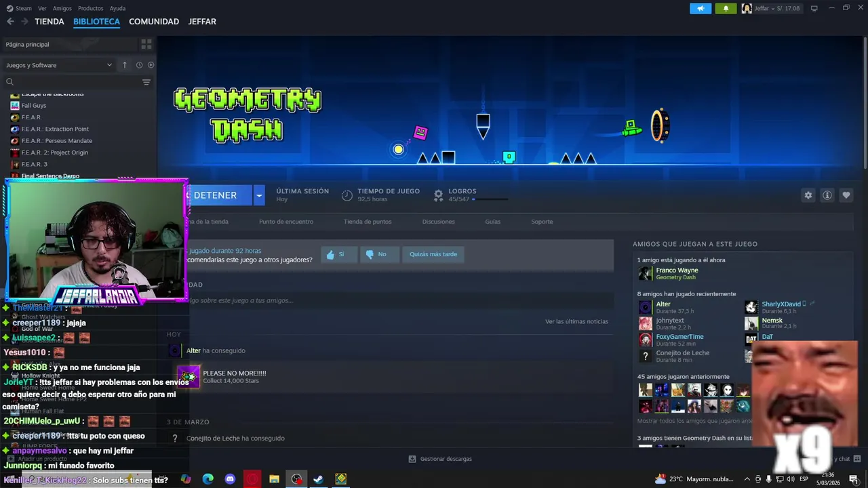Open the Soporte tab
Screen dimensions: 868x488
tap(542, 222)
